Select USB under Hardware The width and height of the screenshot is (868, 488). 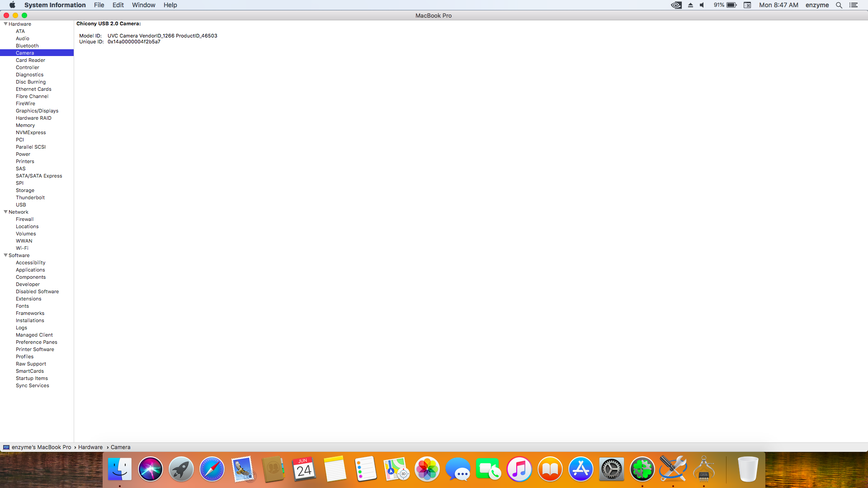coord(21,205)
